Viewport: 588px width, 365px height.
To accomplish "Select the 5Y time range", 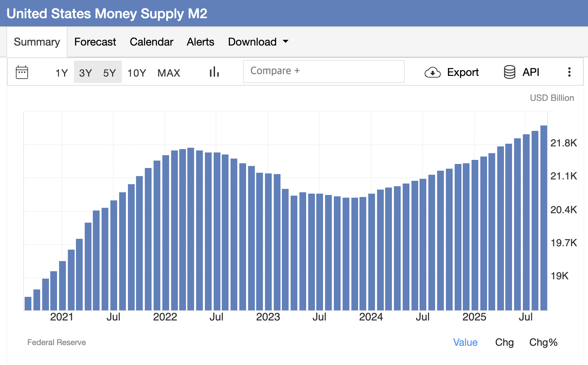I will [x=109, y=73].
